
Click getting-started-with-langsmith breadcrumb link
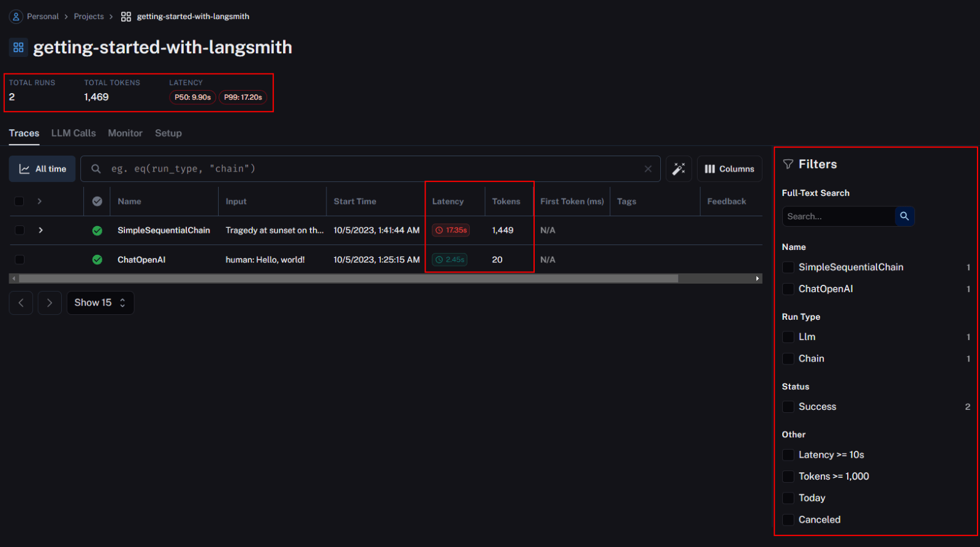coord(193,17)
